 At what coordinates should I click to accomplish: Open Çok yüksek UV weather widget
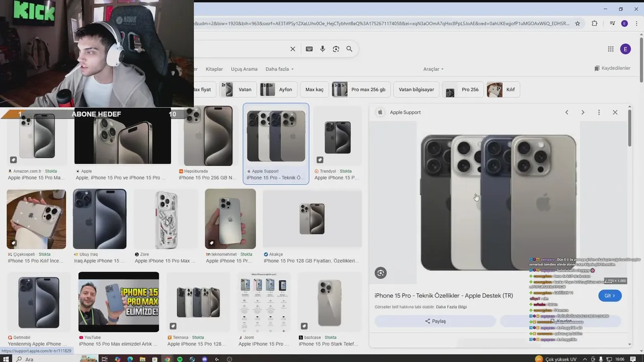click(556, 359)
